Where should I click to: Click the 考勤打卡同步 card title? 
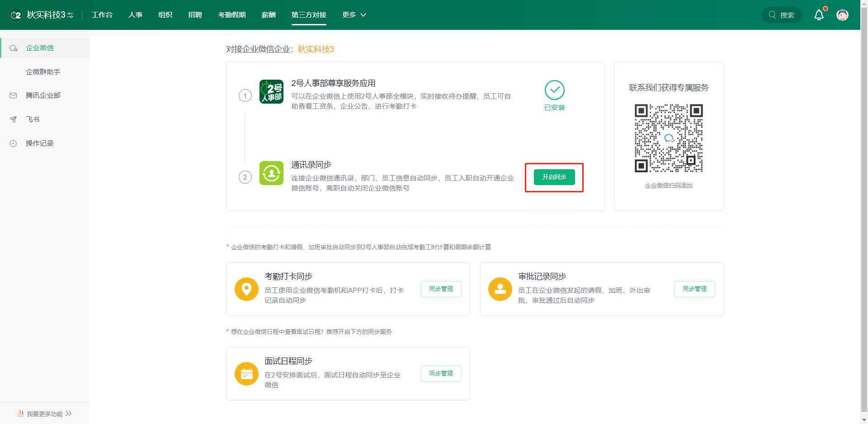288,276
